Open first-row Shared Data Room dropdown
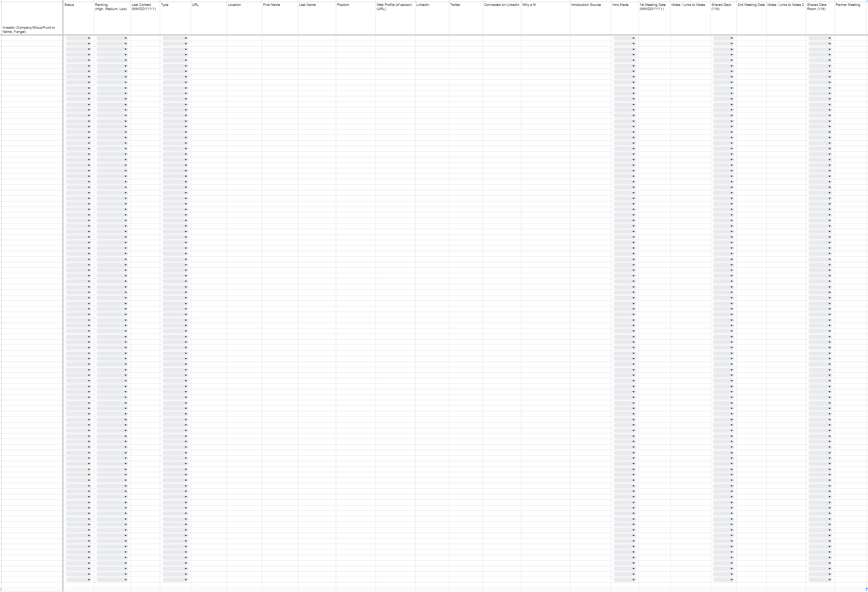The image size is (868, 592). click(820, 38)
